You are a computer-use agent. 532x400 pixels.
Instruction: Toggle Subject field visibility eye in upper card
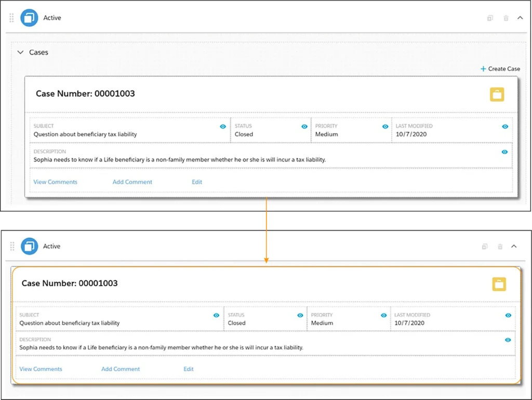(x=223, y=126)
